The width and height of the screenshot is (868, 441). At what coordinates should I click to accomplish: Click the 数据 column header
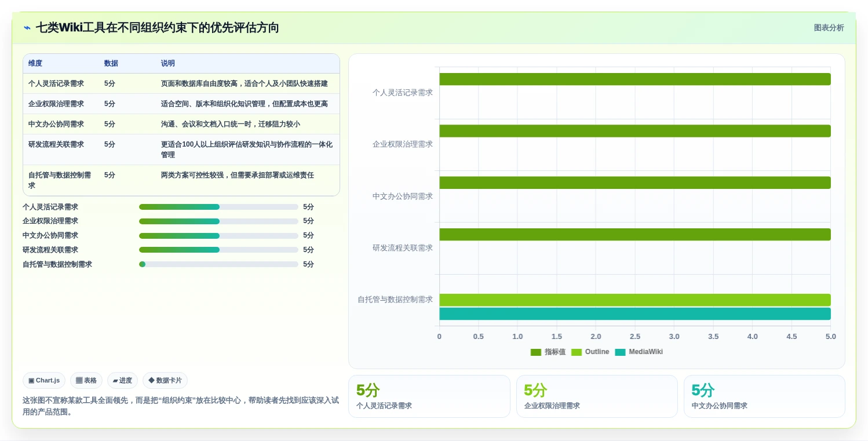point(111,63)
